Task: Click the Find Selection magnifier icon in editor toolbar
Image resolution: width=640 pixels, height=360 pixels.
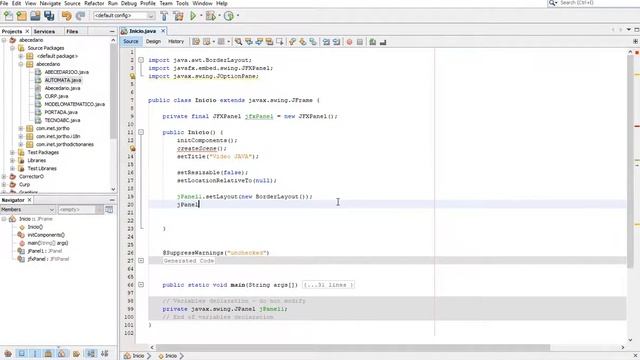Action: (238, 42)
